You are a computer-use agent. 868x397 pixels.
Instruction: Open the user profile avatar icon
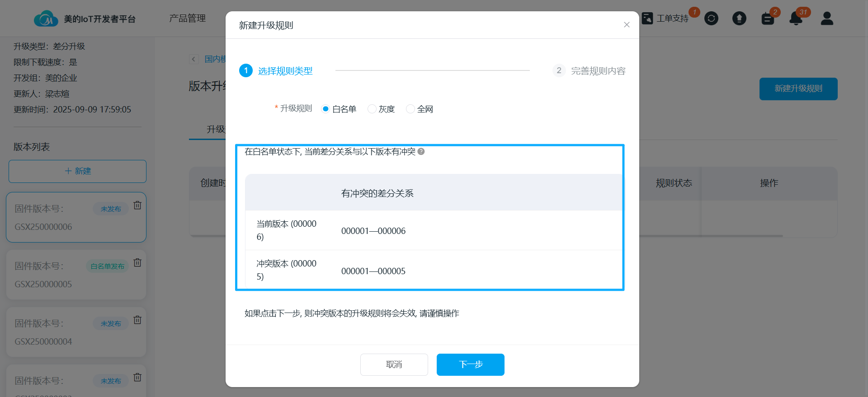pos(827,19)
